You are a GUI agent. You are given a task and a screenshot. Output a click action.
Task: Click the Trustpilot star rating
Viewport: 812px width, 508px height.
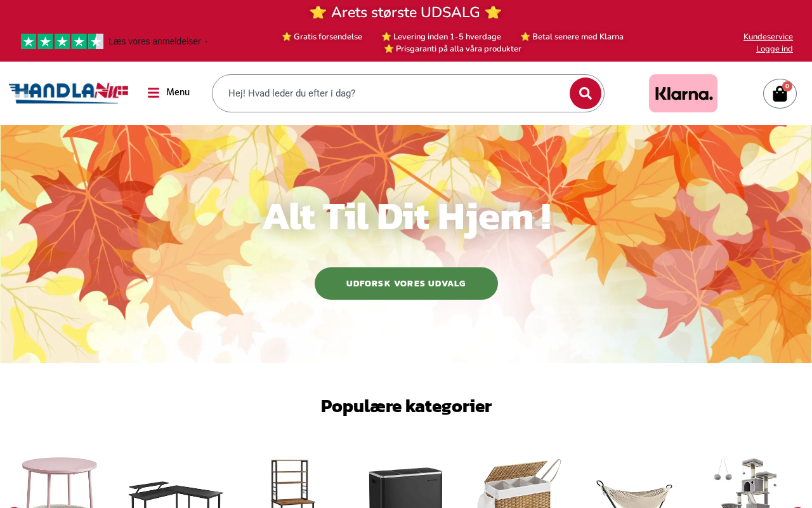[62, 41]
